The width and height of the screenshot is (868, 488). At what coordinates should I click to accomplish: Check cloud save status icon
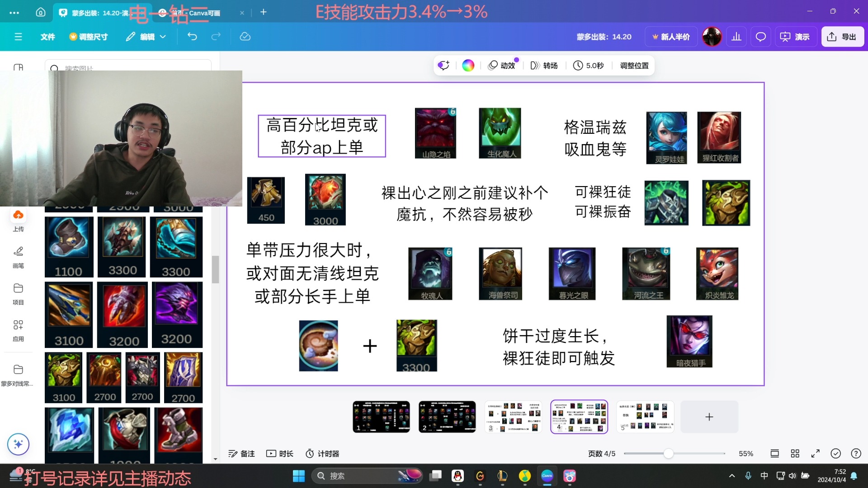click(x=245, y=37)
